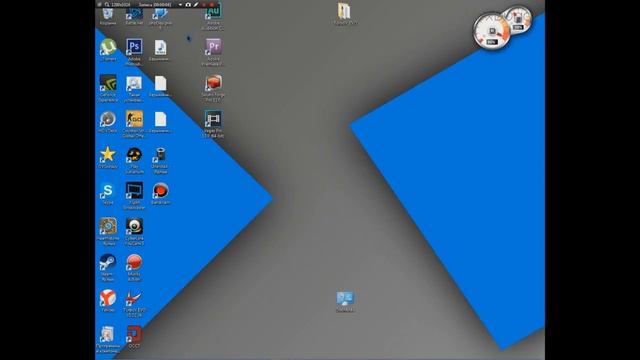Select the Vegas Pro shortcut icon
The height and width of the screenshot is (360, 640).
213,119
